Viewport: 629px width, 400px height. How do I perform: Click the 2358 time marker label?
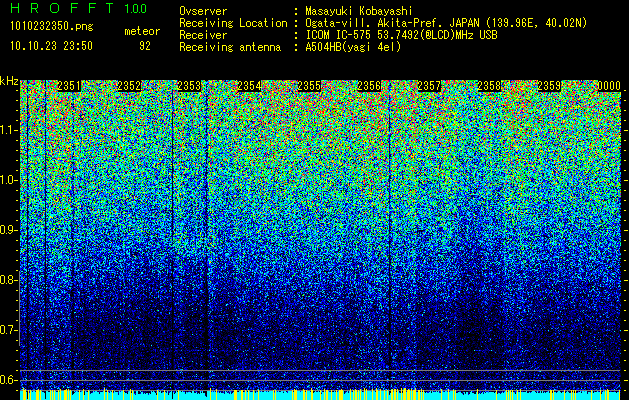click(489, 86)
